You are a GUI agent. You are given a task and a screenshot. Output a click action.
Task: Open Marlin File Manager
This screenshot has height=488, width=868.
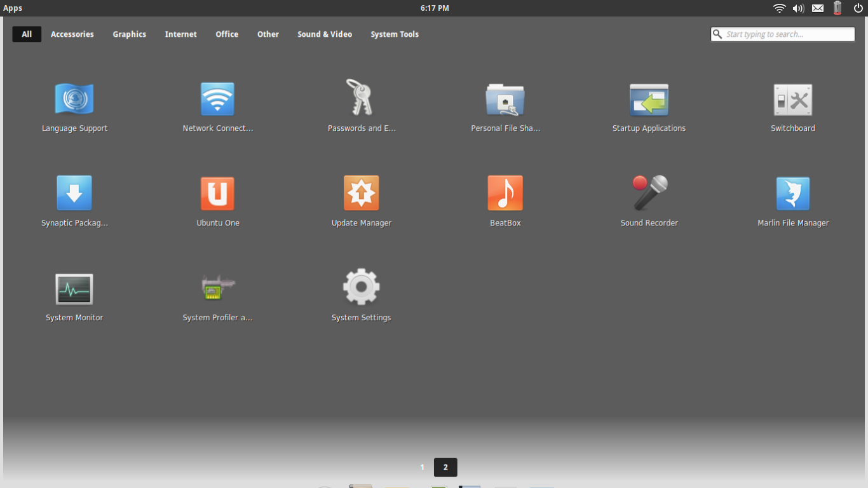[792, 193]
